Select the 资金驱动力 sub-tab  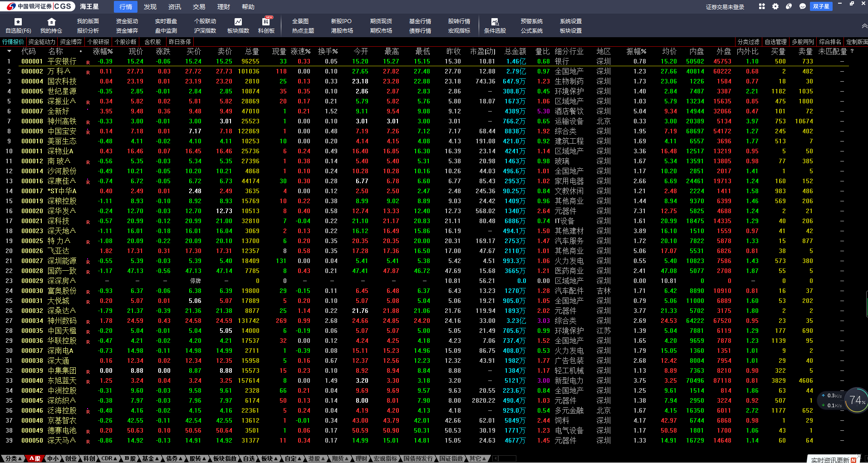click(42, 42)
